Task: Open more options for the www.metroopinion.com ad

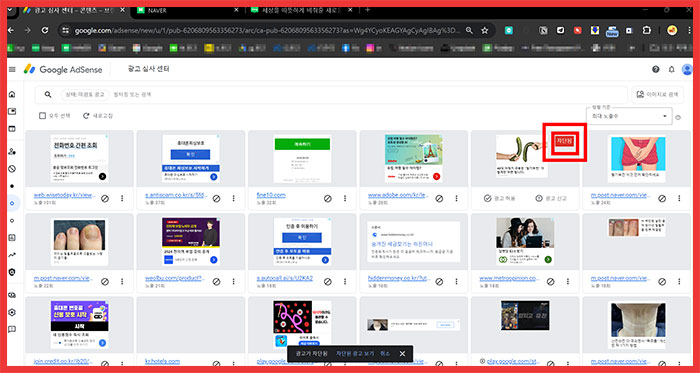Action: point(568,282)
